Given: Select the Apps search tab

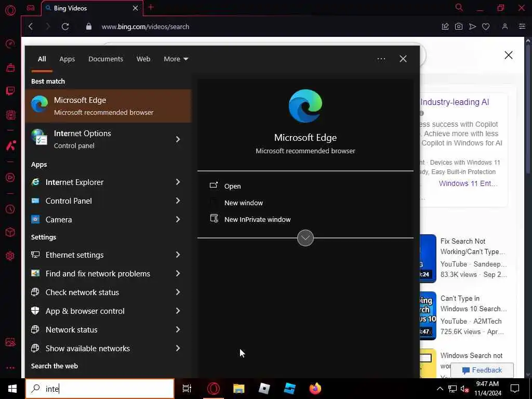Looking at the screenshot, I should point(67,59).
